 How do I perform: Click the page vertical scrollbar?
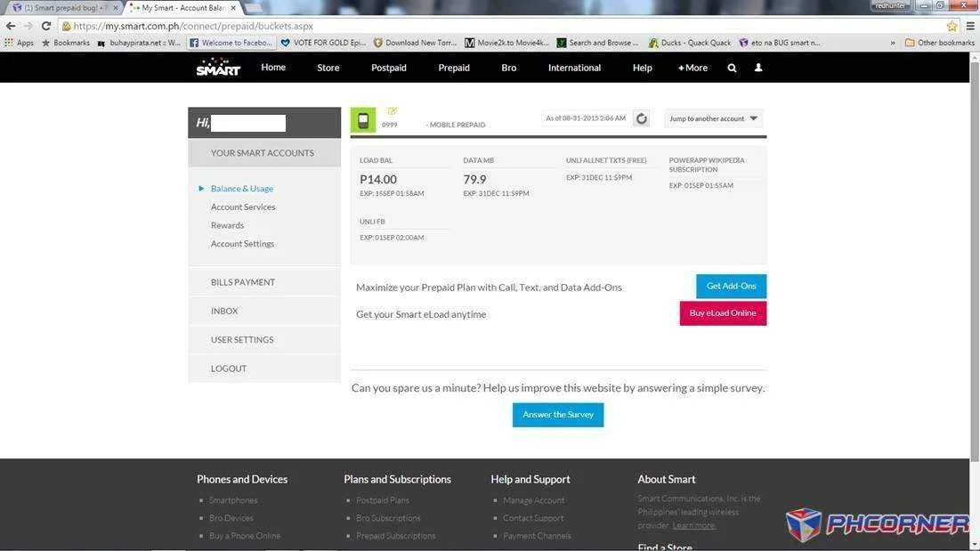975,263
